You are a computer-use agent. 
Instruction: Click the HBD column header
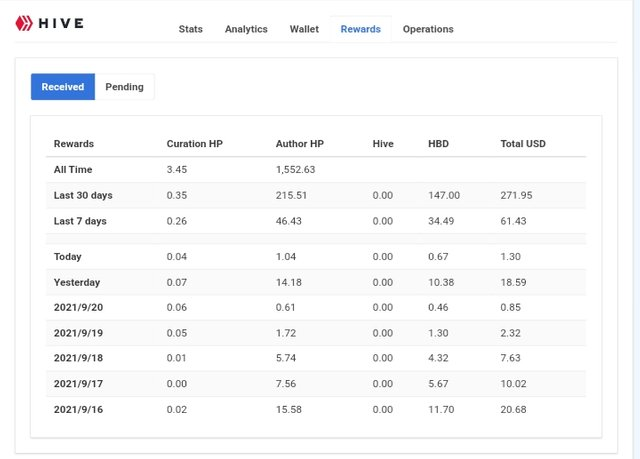coord(438,144)
